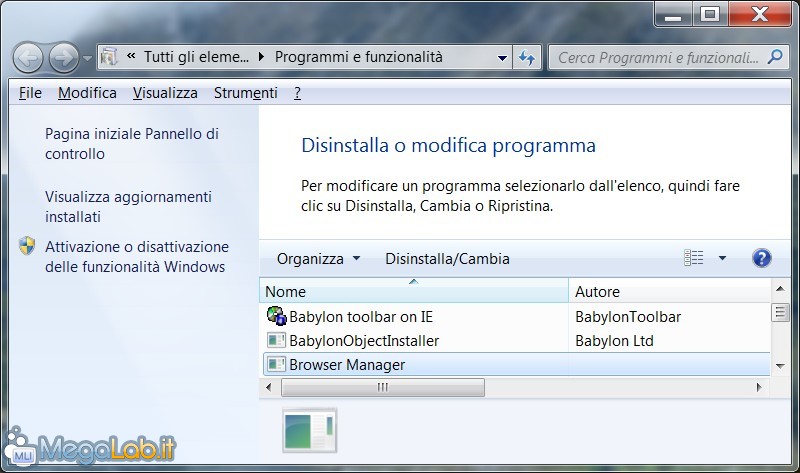800x473 pixels.
Task: Click the double chevron in address bar
Action: (131, 56)
